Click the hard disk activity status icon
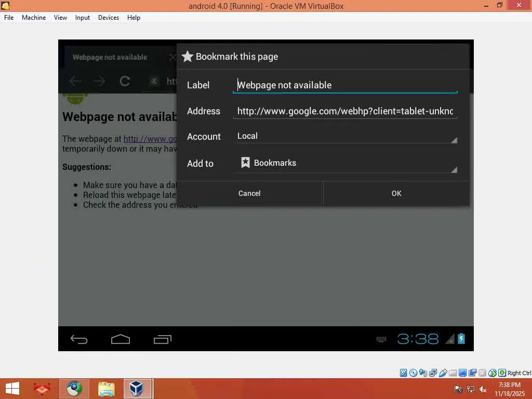 tap(403, 373)
